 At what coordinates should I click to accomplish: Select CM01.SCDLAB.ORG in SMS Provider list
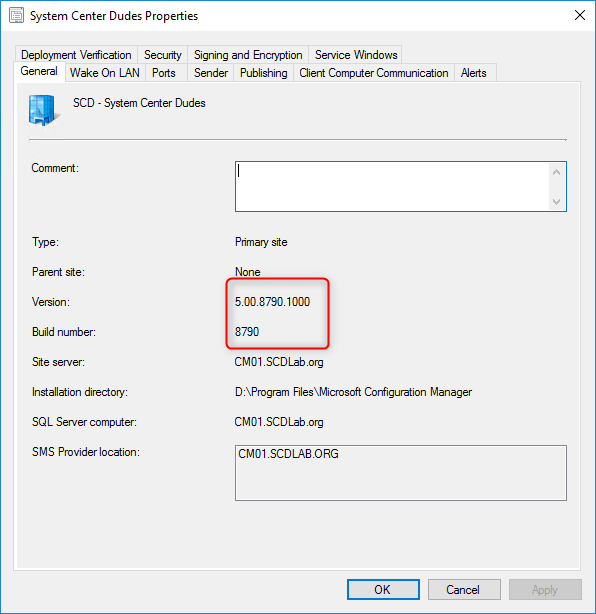288,454
